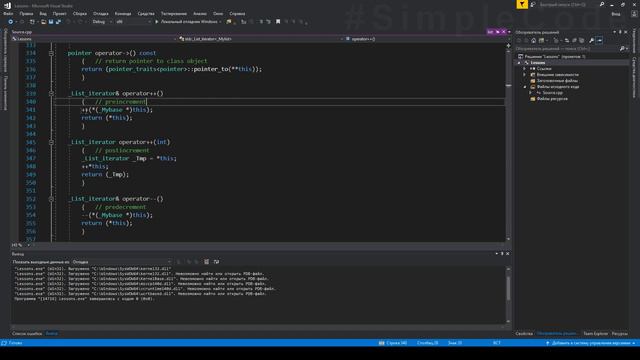Open the _List_iterator type dropdown in navigation bar
Screen dimensions: 640x360
click(260, 39)
